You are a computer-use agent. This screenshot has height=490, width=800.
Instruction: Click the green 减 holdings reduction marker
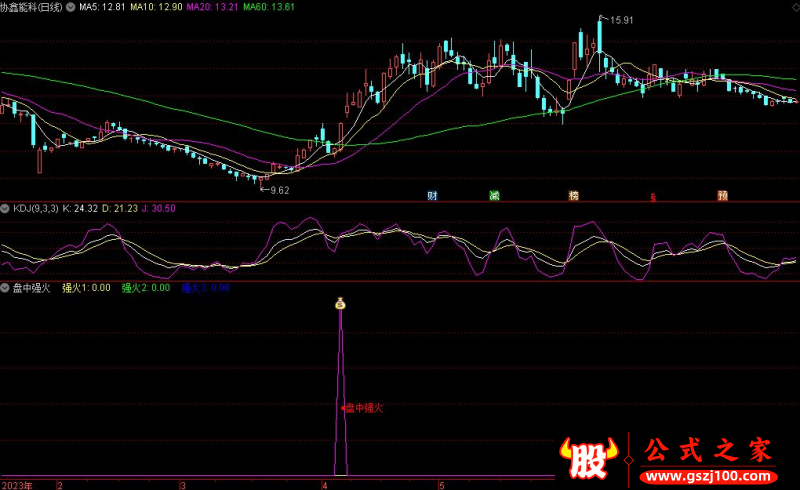[x=494, y=195]
